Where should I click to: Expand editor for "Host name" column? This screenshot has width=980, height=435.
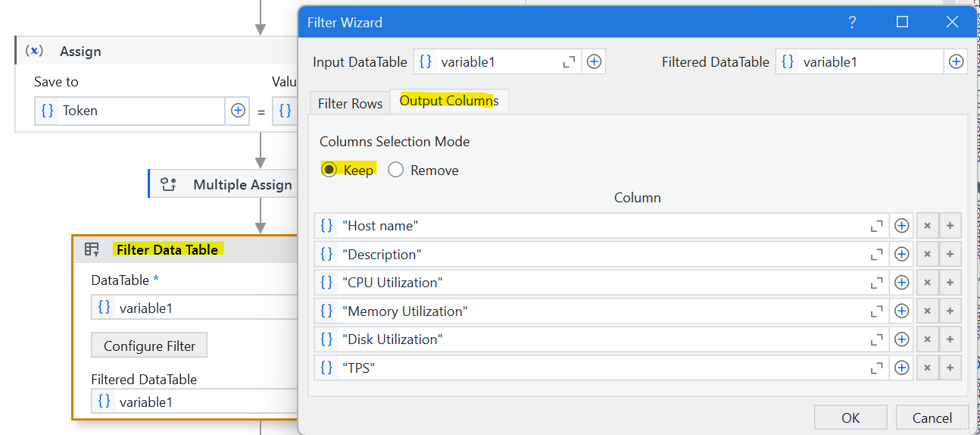[x=876, y=226]
